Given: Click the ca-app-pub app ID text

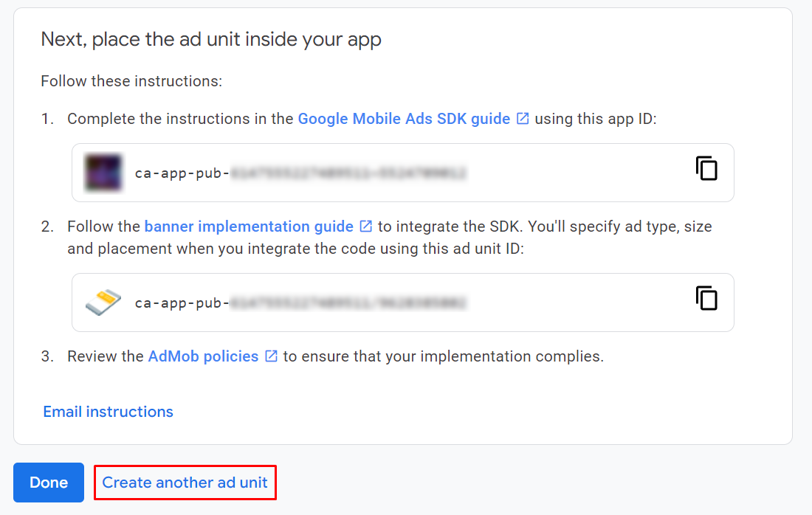Looking at the screenshot, I should [300, 173].
